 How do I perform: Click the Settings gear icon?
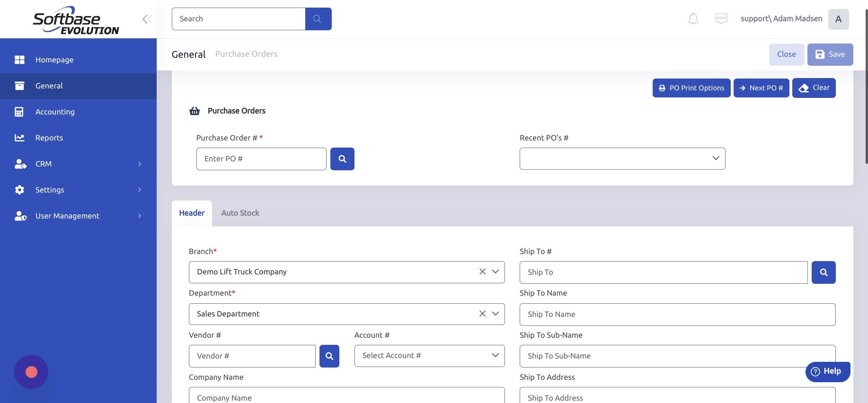point(19,190)
